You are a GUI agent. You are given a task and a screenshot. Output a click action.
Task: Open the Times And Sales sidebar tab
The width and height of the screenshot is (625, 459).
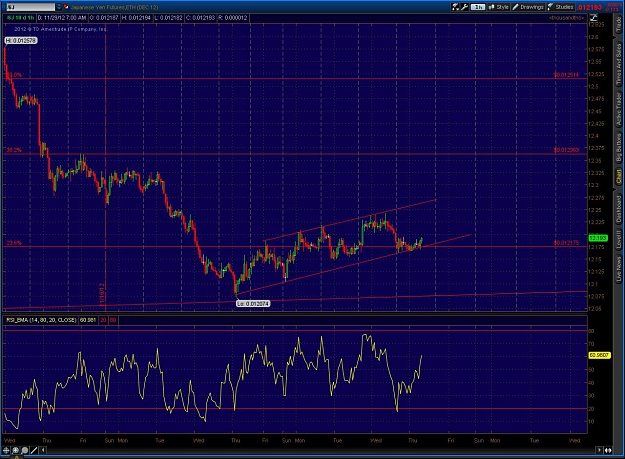tap(619, 64)
